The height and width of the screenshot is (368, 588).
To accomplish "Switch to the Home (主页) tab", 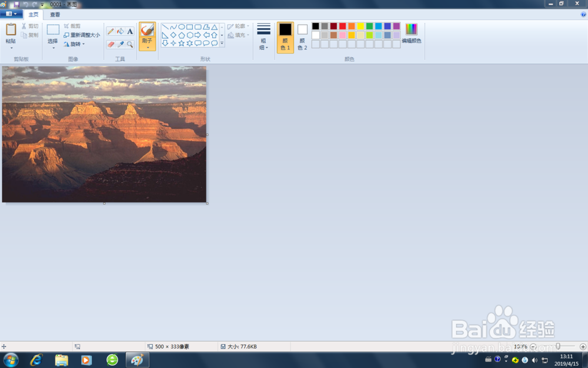I will click(34, 14).
